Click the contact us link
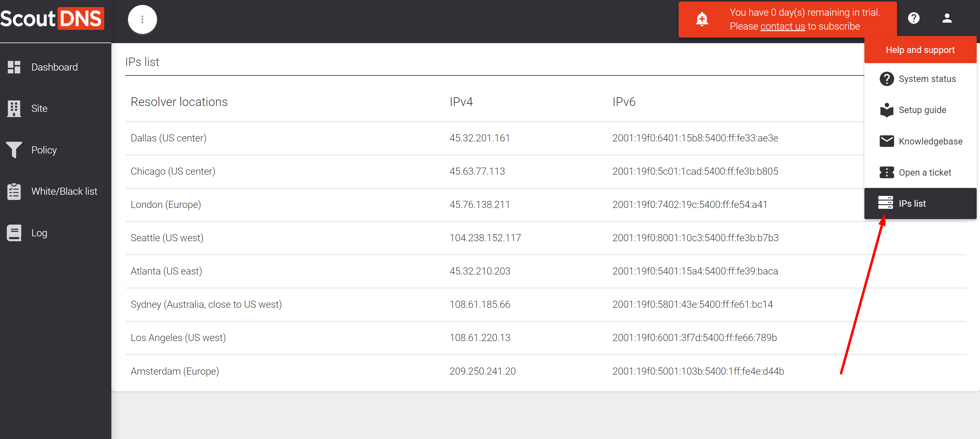 coord(783,26)
